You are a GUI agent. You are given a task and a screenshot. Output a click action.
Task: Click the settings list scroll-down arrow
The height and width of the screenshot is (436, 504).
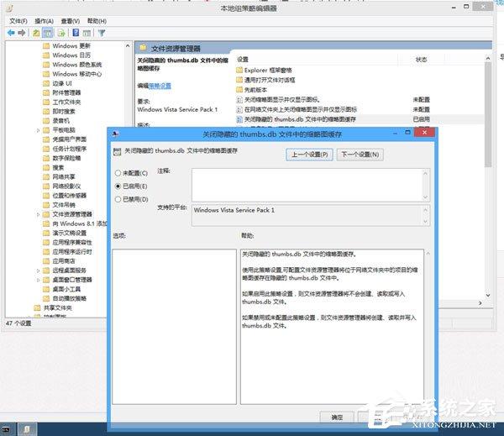coord(488,295)
